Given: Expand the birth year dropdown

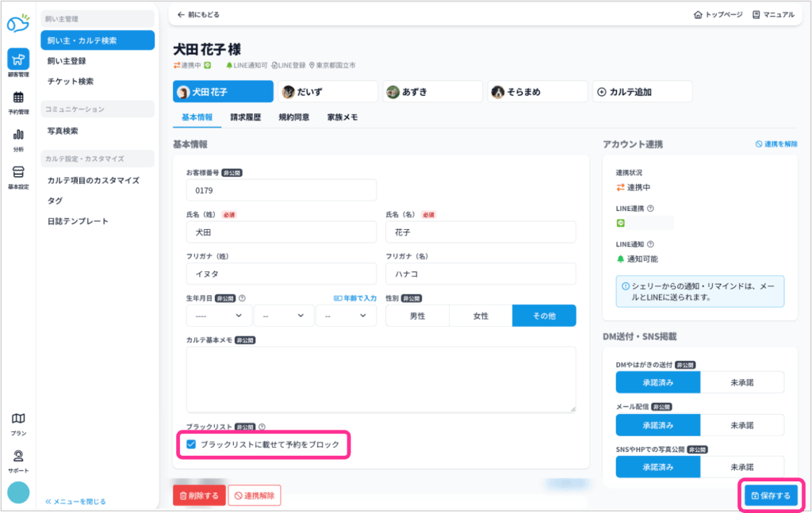Looking at the screenshot, I should tap(219, 316).
